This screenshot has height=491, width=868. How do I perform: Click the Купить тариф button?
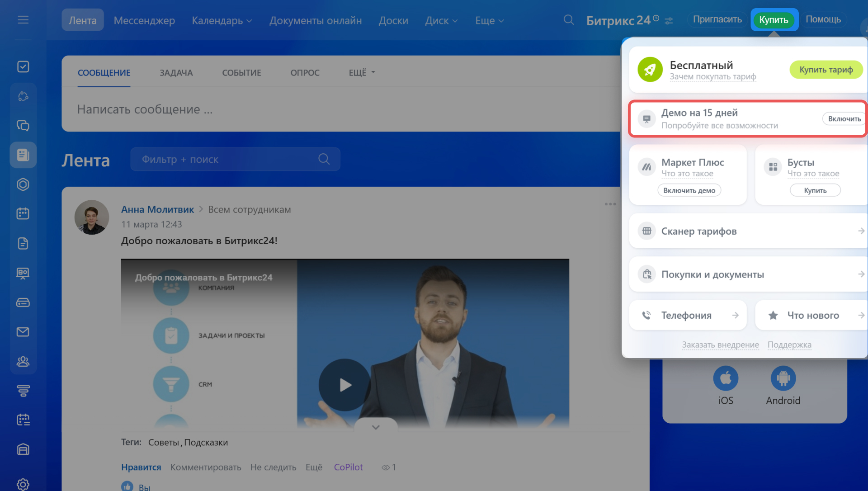click(x=826, y=70)
